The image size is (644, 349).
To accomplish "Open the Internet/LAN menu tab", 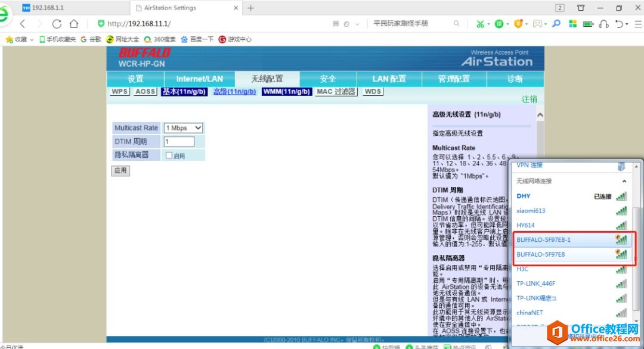I will 200,79.
